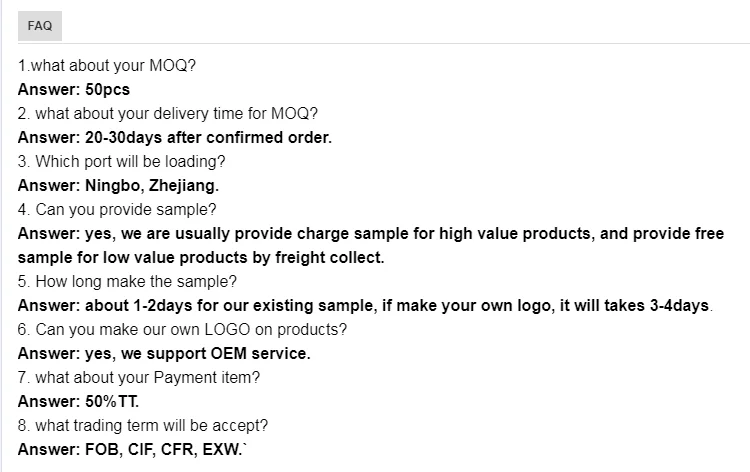750x472 pixels.
Task: Click the 'Can you provide sample?' question
Action: (117, 210)
